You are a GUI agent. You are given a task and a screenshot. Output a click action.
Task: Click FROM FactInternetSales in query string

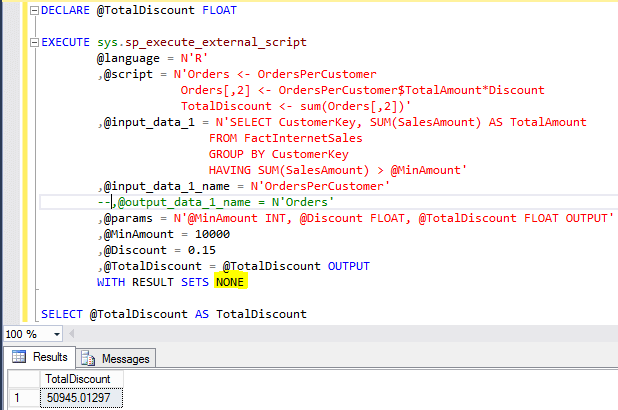point(286,138)
